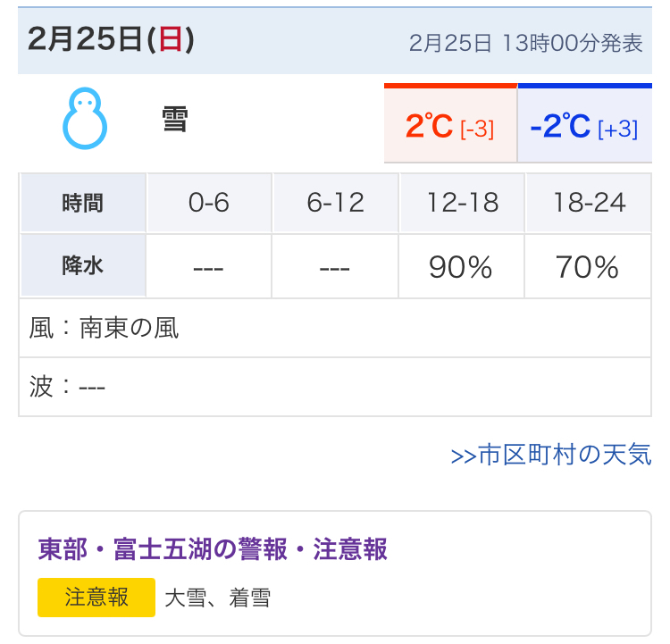
Task: Click the 12-18 time column header
Action: [x=462, y=203]
